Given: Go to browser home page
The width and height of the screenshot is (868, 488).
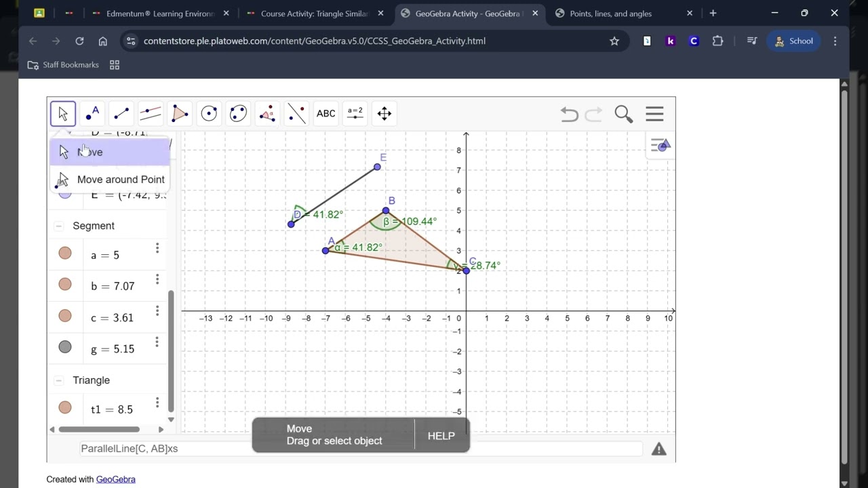Looking at the screenshot, I should tap(103, 41).
